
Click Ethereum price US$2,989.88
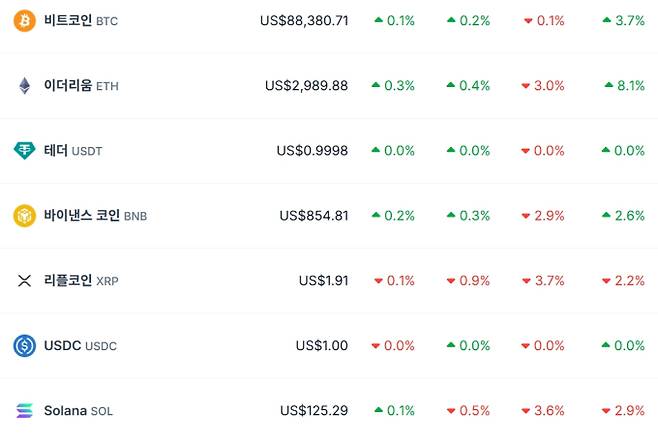[x=306, y=86]
